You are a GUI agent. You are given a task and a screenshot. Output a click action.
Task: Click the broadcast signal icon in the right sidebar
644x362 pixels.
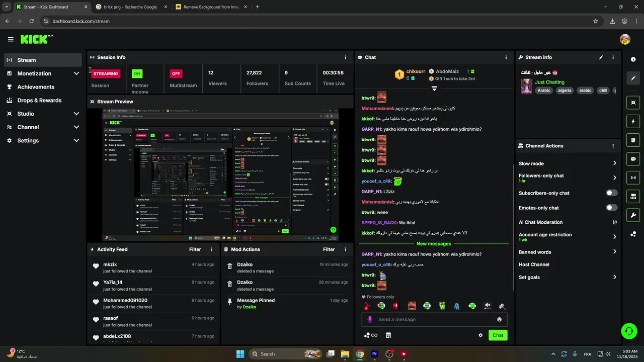633,177
